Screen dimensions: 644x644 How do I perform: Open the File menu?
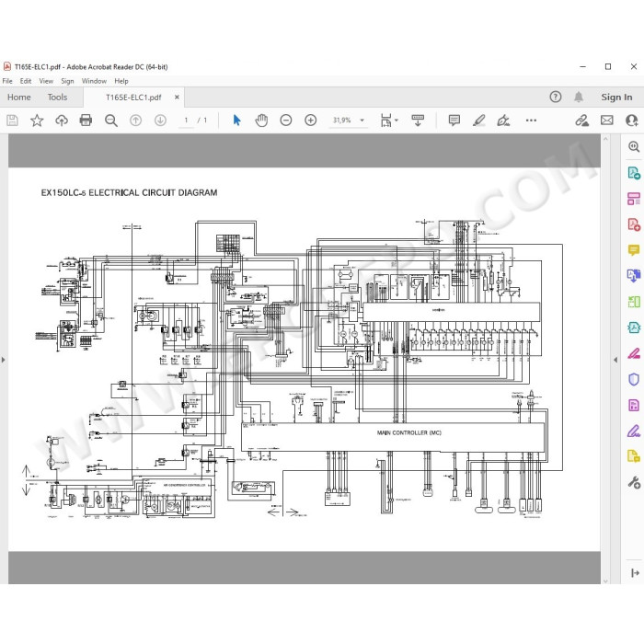(x=7, y=81)
